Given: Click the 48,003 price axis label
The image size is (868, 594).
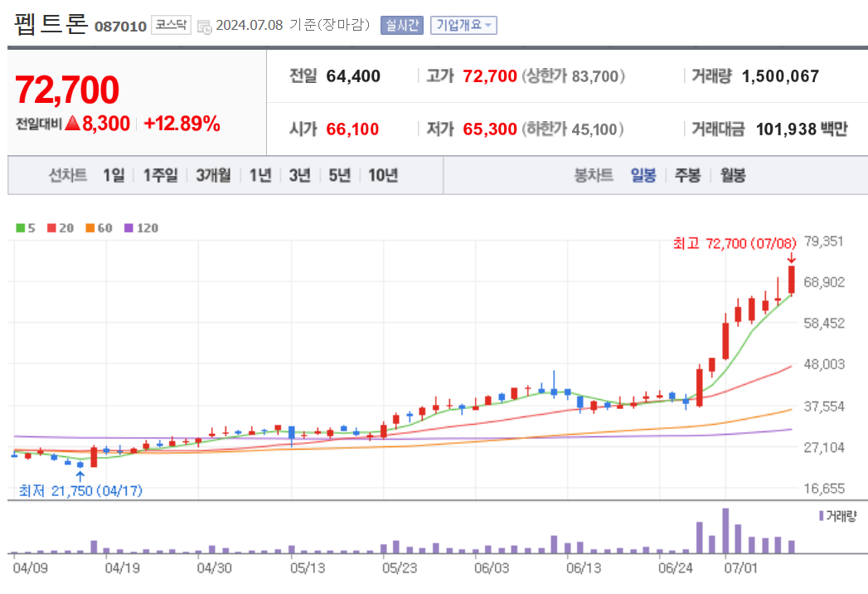Looking at the screenshot, I should [x=824, y=364].
